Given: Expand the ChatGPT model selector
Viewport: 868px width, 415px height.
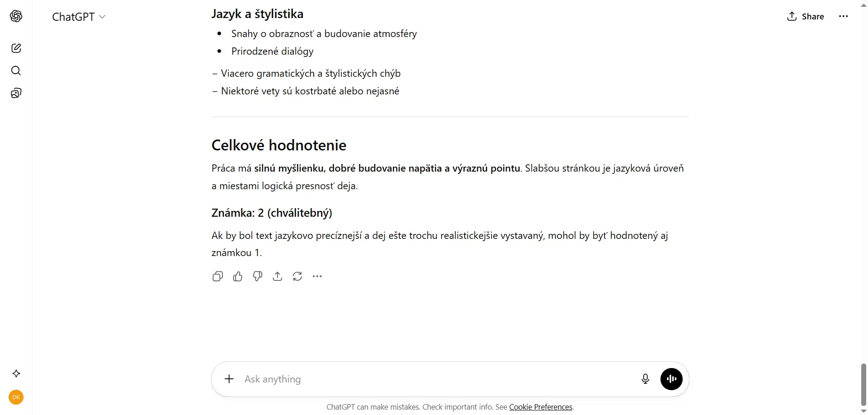Looking at the screenshot, I should pos(79,17).
